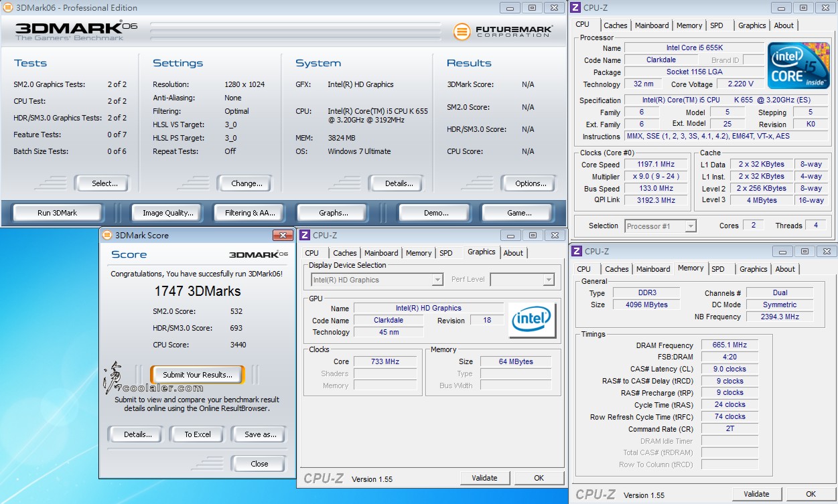Open Filtering & AA options
The image size is (838, 504).
coord(250,213)
